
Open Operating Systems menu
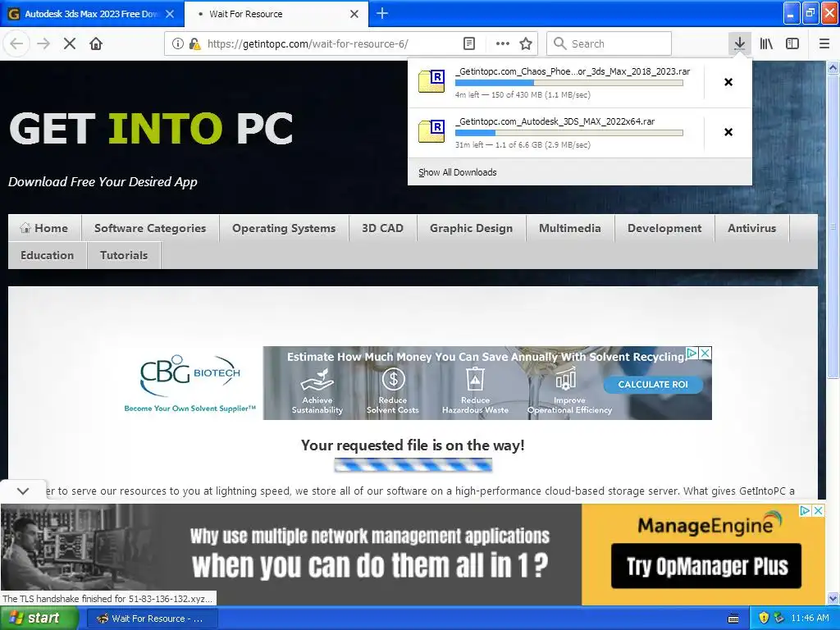pyautogui.click(x=284, y=228)
